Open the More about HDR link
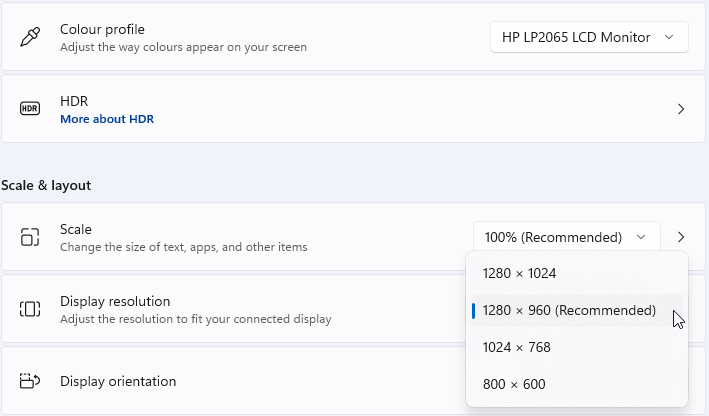The image size is (709, 416). pyautogui.click(x=107, y=119)
